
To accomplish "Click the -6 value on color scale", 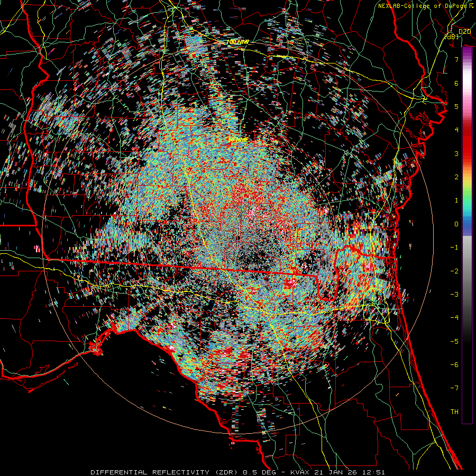I will point(454,365).
